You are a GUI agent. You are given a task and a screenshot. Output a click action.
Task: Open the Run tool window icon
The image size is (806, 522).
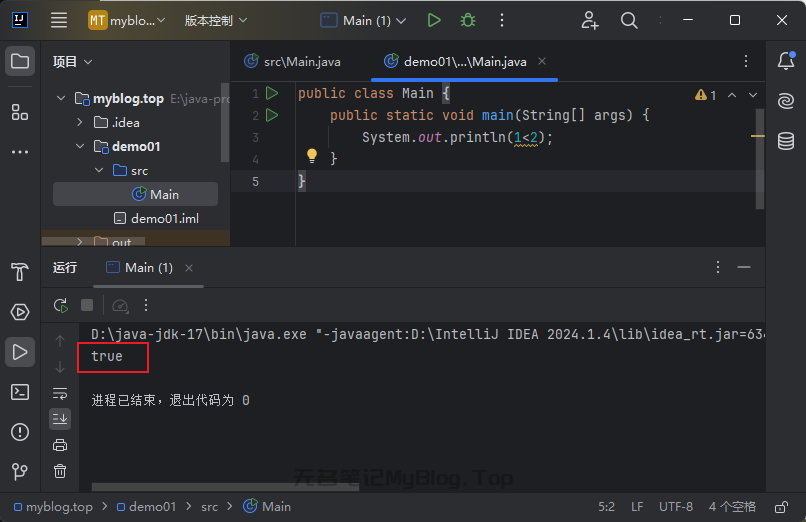tap(20, 352)
